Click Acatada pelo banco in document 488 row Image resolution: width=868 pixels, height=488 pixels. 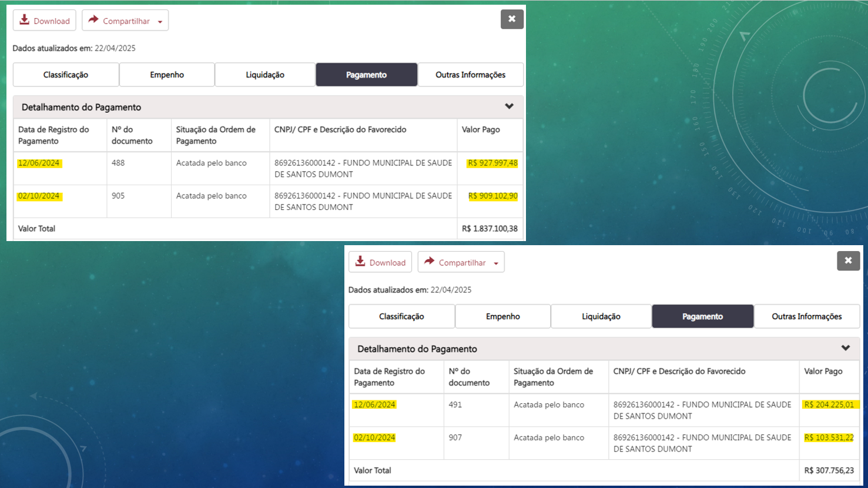[x=212, y=163]
